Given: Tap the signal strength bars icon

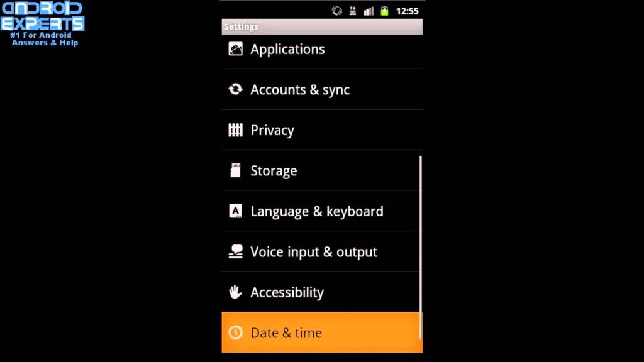Looking at the screenshot, I should (369, 11).
